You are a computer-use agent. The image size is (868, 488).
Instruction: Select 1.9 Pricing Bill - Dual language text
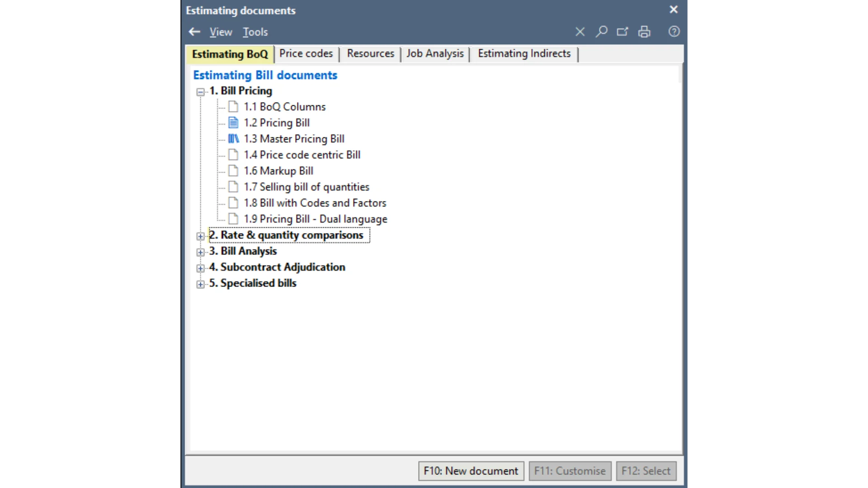pos(316,219)
